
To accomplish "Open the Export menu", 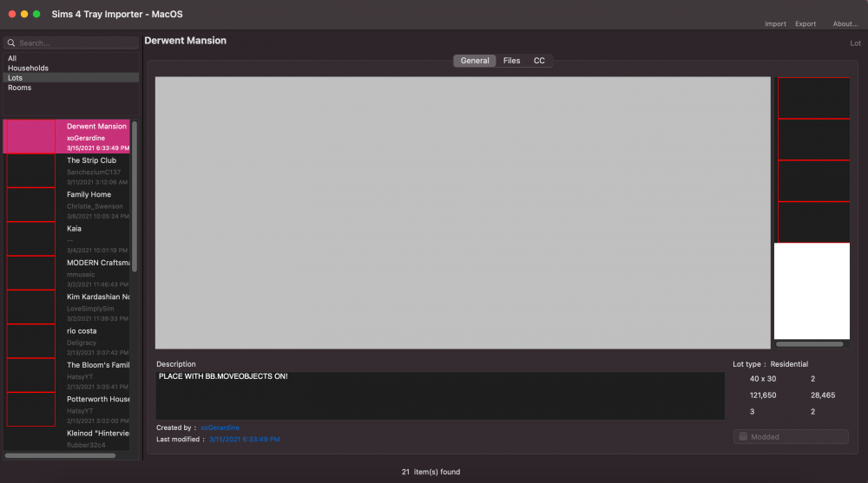I will 806,23.
